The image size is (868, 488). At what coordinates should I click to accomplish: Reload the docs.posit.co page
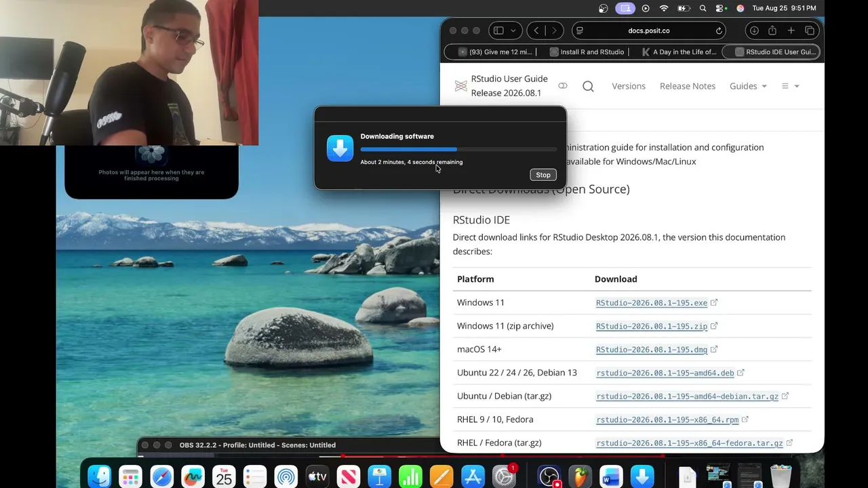tap(719, 30)
